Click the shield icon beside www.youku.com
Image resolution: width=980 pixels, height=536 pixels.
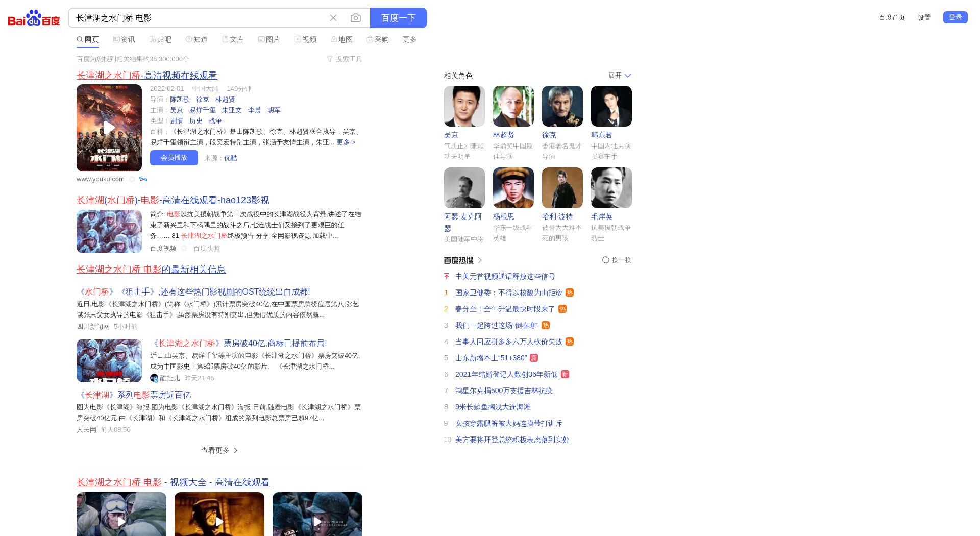[x=132, y=179]
